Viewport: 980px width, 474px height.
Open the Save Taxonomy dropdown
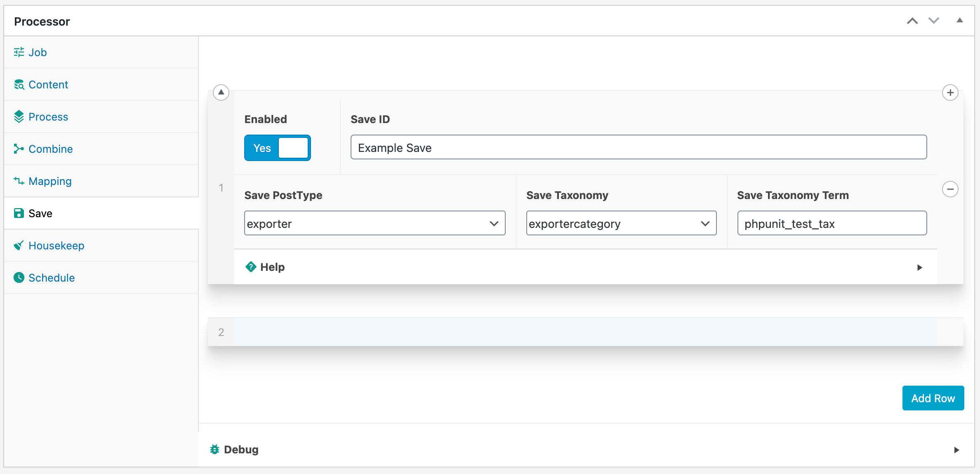click(621, 223)
